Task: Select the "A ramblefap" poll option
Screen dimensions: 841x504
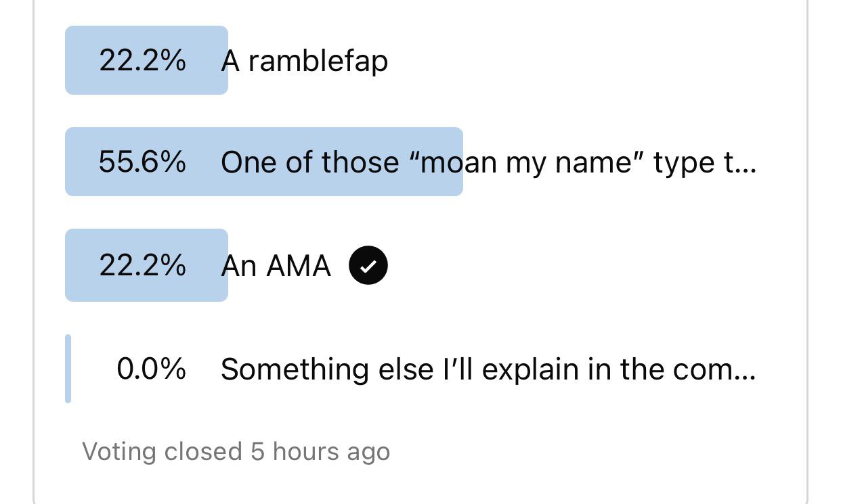Action: [304, 61]
